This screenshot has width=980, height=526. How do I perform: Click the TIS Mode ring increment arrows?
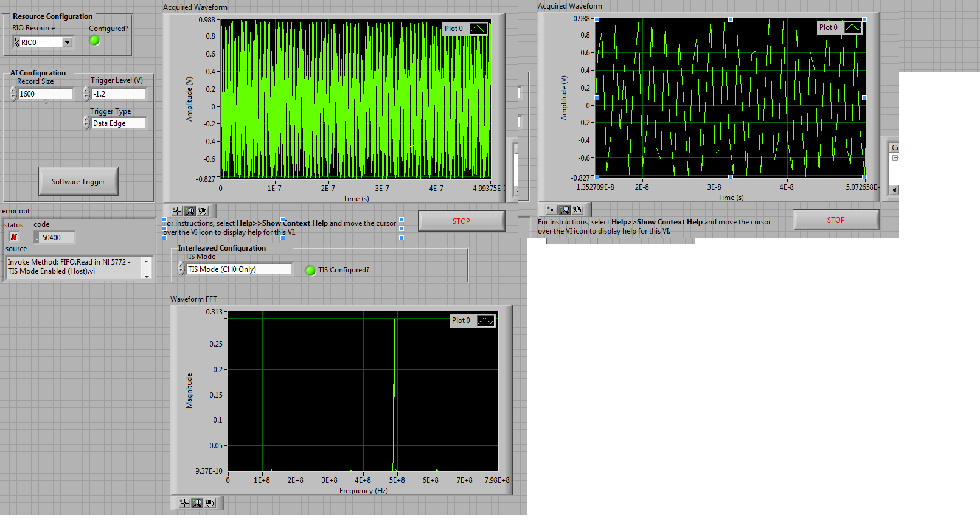click(181, 269)
